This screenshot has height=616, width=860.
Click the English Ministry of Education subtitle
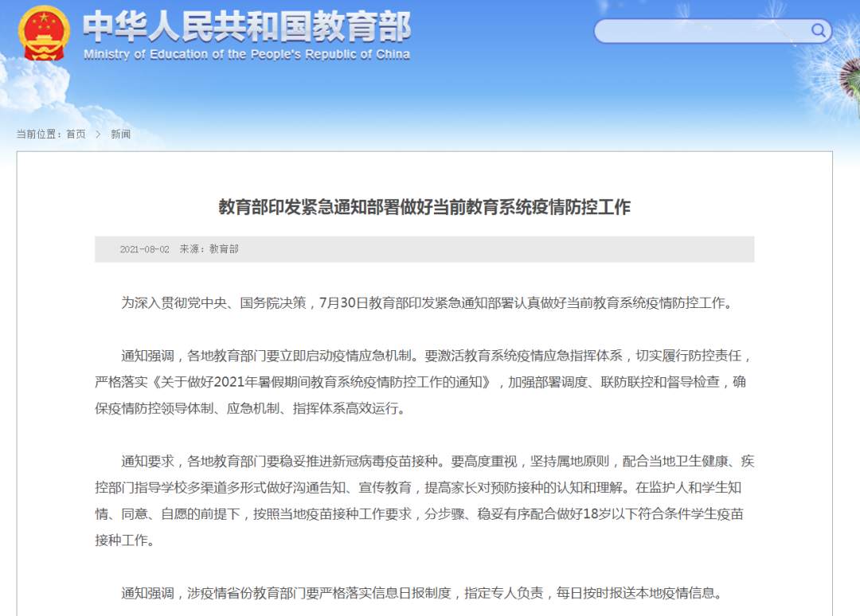(247, 55)
